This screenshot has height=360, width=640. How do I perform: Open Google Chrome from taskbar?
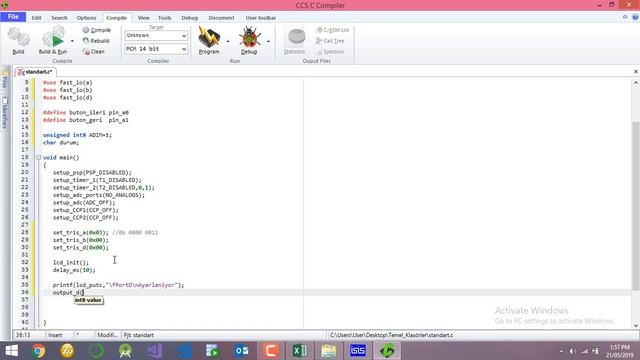38,351
